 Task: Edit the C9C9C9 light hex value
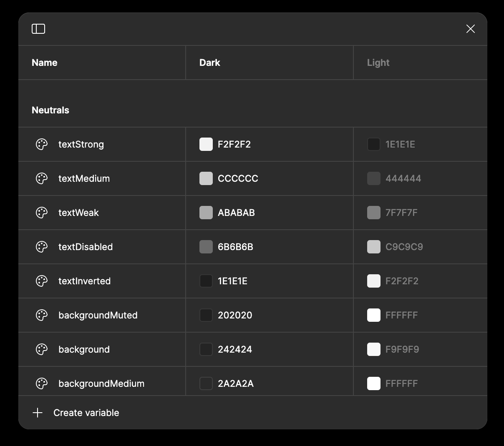[x=404, y=247]
